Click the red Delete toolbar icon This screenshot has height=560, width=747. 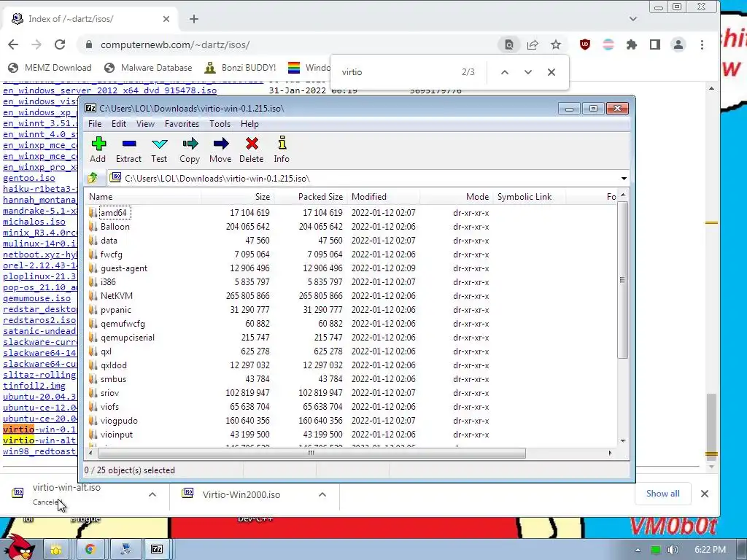[x=252, y=149]
